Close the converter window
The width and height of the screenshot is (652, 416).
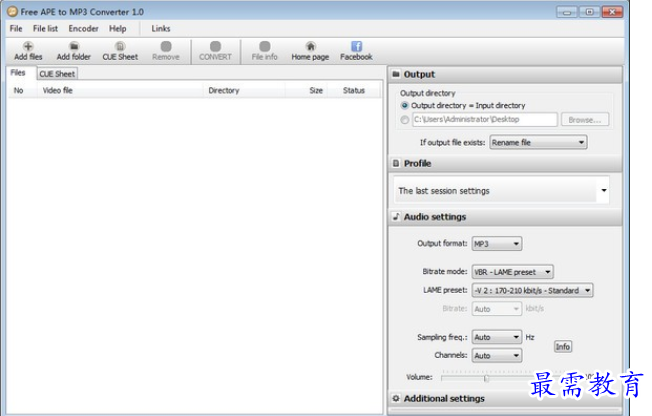tap(612, 12)
